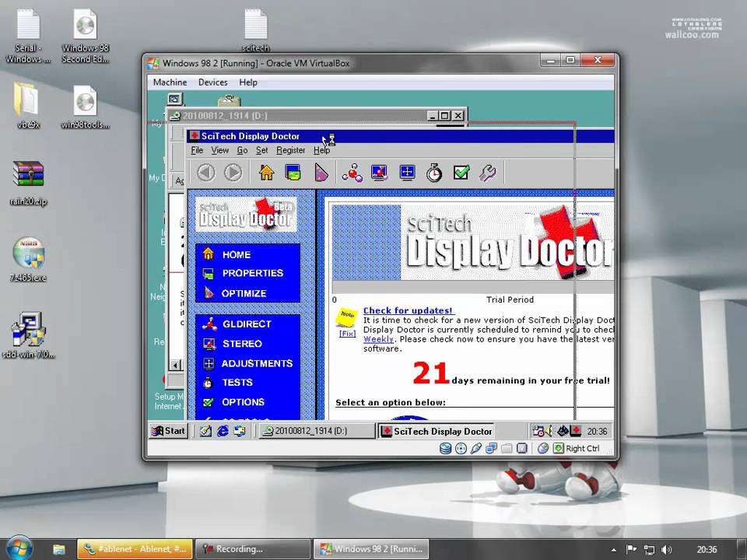Open the VirtualBox Devices menu
747x560 pixels.
[213, 82]
